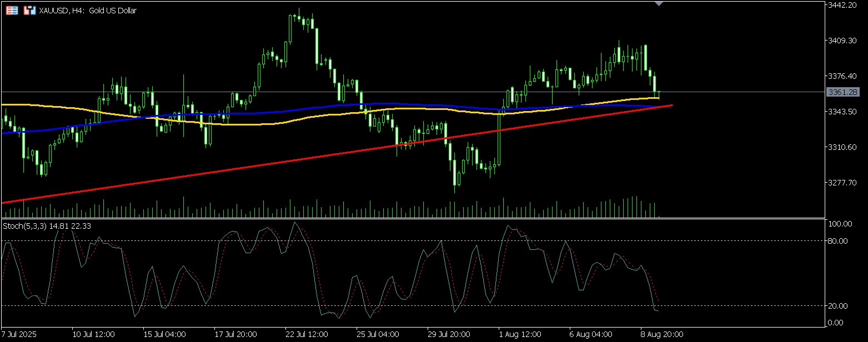Click the 8 Aug 20:00 time label
The height and width of the screenshot is (342, 868).
pyautogui.click(x=662, y=335)
